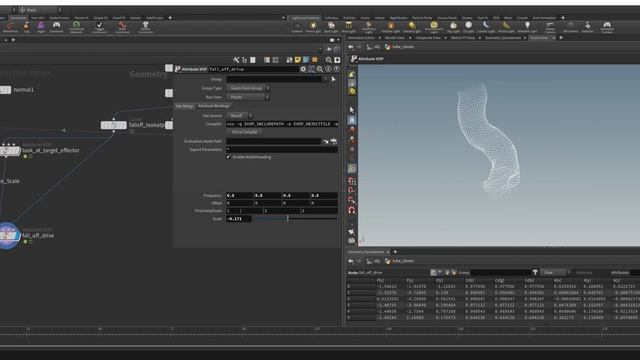The image size is (640, 360).
Task: Open the parameter pane gear menu
Action: point(303,69)
